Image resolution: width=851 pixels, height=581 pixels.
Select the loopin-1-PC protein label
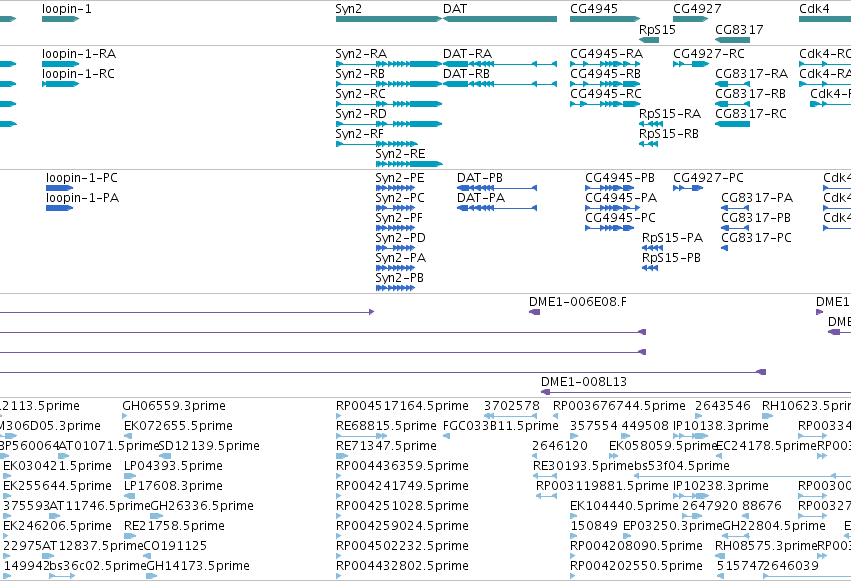pyautogui.click(x=82, y=178)
